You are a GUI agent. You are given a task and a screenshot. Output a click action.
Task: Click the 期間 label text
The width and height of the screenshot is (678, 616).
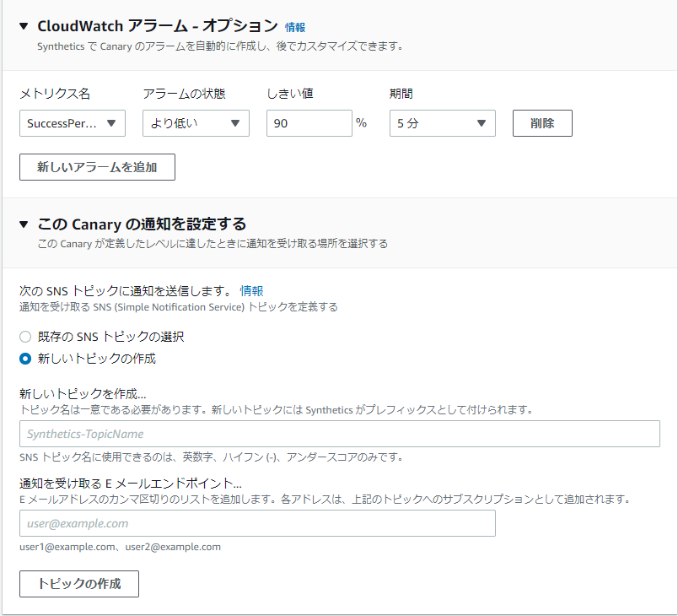pos(401,94)
